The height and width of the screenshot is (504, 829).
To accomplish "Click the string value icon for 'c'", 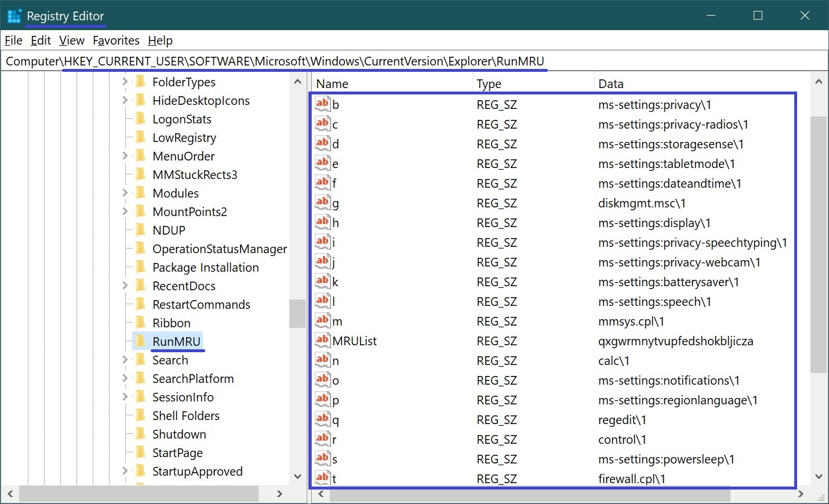I will (x=323, y=124).
